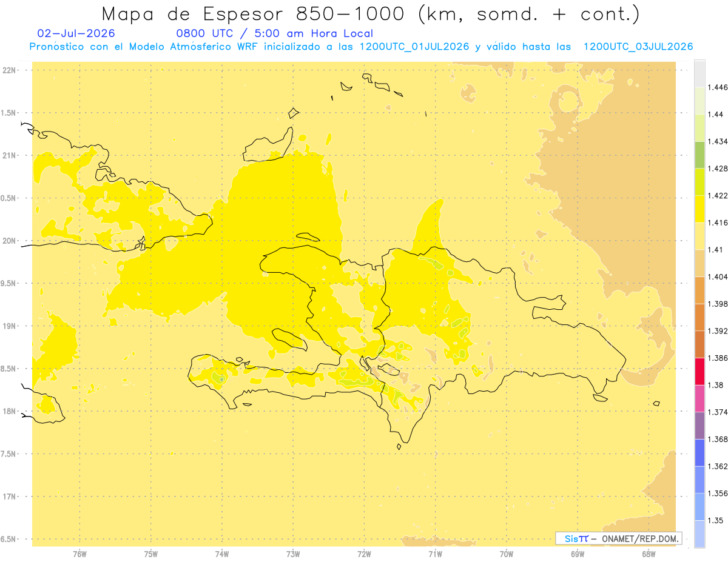Click the colorbar value '1.44'
This screenshot has width=728, height=562.
(x=716, y=115)
